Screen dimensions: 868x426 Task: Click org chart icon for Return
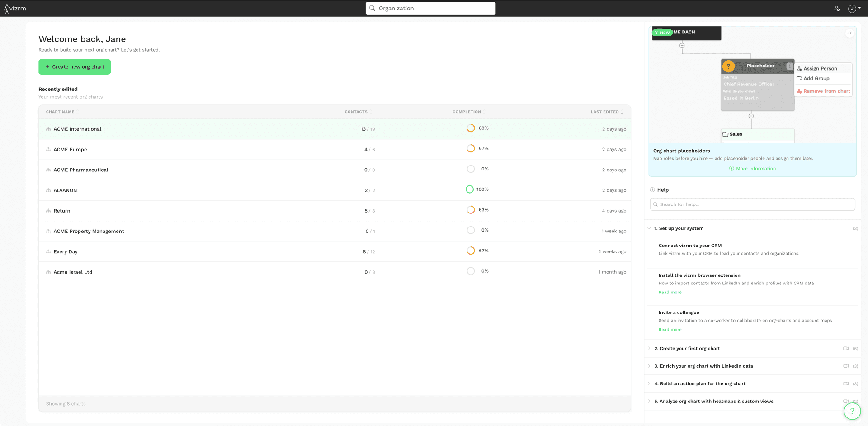(x=48, y=211)
